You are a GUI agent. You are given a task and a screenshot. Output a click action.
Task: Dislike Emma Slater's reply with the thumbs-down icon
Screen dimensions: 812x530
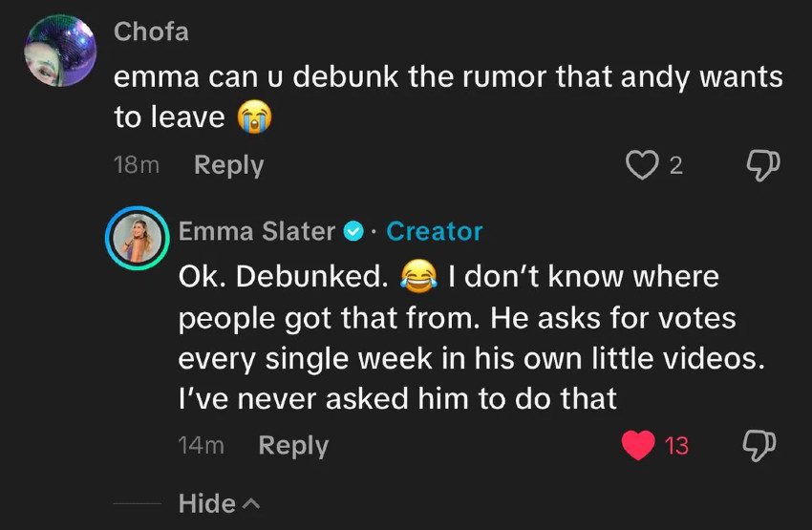(760, 445)
